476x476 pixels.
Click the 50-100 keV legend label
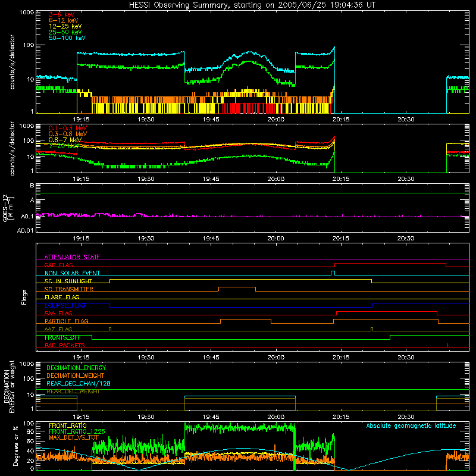pos(67,38)
